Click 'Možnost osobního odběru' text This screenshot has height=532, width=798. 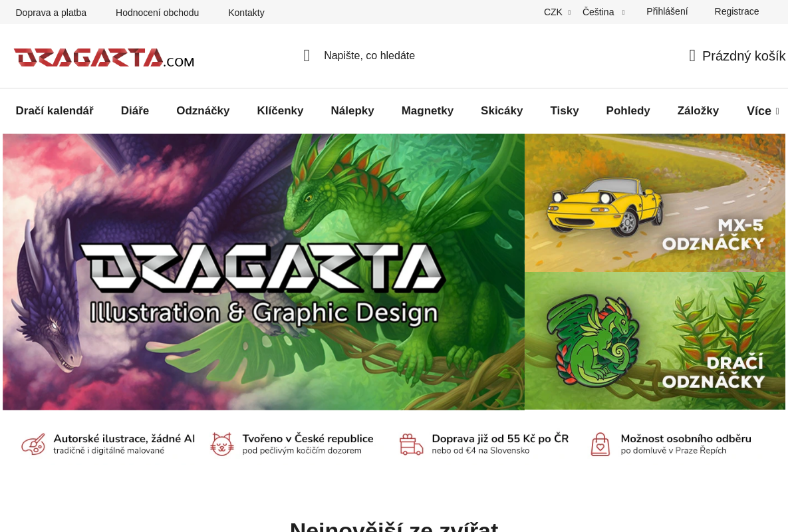pos(686,439)
